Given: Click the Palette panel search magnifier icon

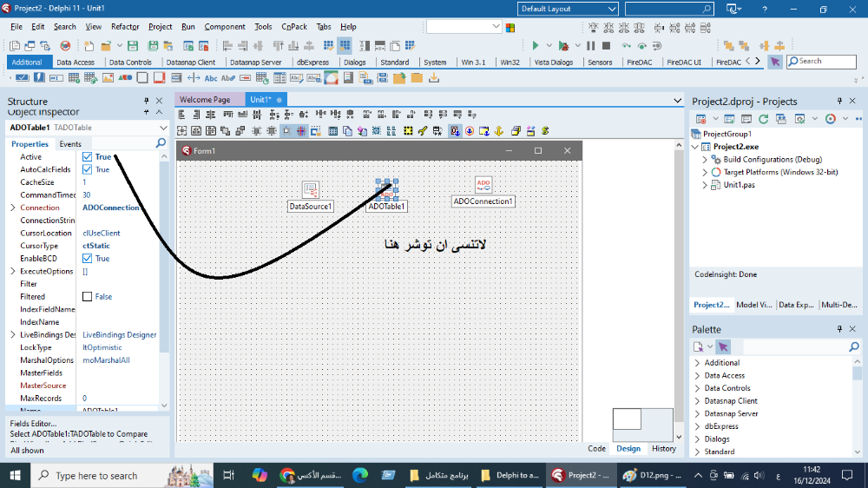Looking at the screenshot, I should (x=853, y=346).
